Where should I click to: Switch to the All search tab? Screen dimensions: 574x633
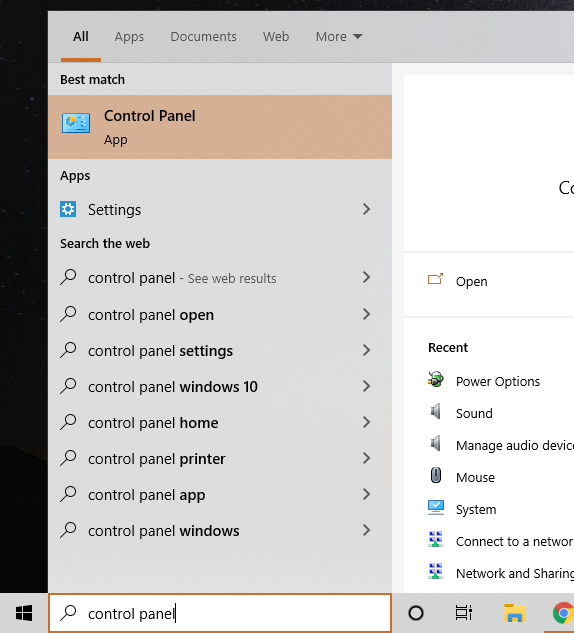tap(81, 37)
